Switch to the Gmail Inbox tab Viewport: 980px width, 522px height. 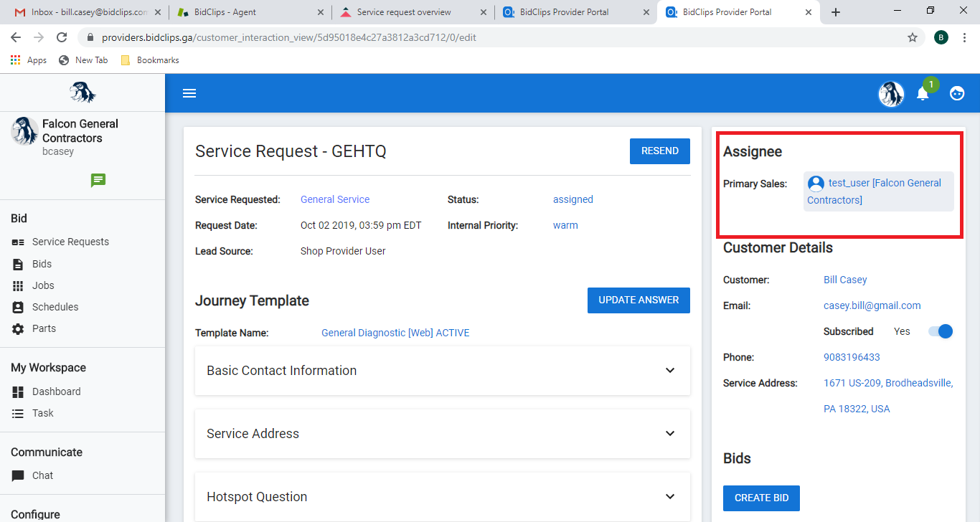88,12
